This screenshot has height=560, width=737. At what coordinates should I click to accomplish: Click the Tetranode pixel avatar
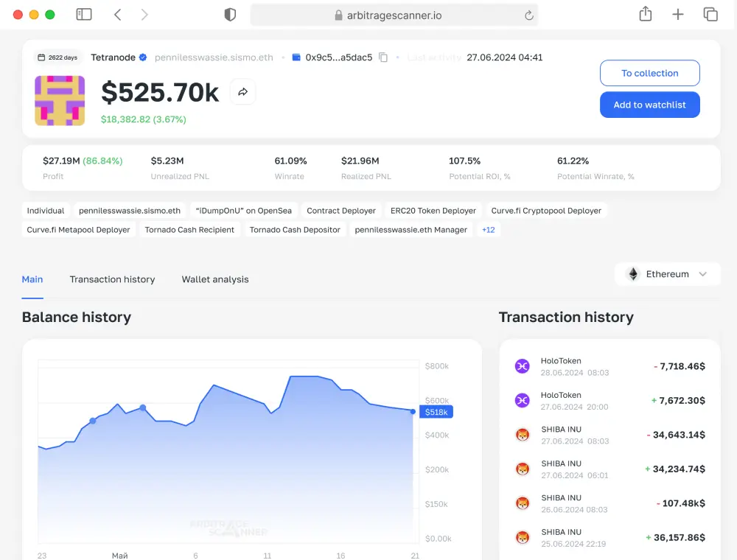[60, 100]
